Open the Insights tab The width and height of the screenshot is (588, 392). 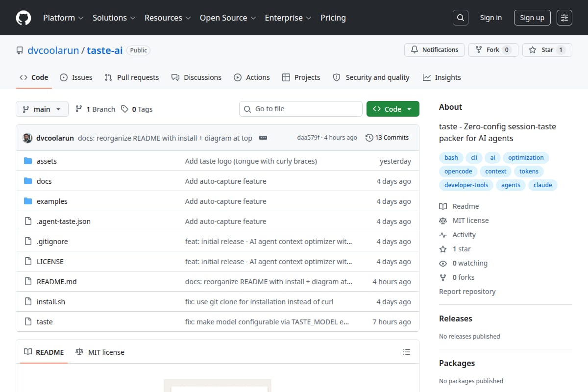442,77
